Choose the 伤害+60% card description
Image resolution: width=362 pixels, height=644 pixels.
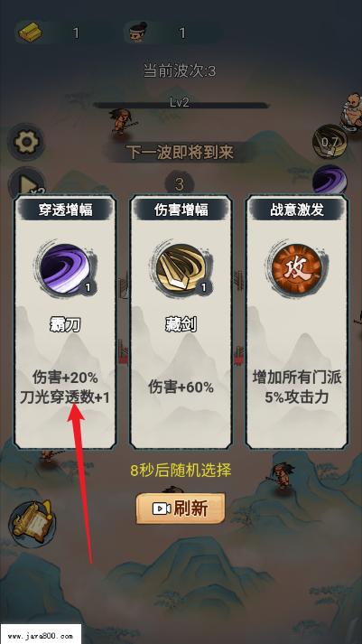click(181, 387)
